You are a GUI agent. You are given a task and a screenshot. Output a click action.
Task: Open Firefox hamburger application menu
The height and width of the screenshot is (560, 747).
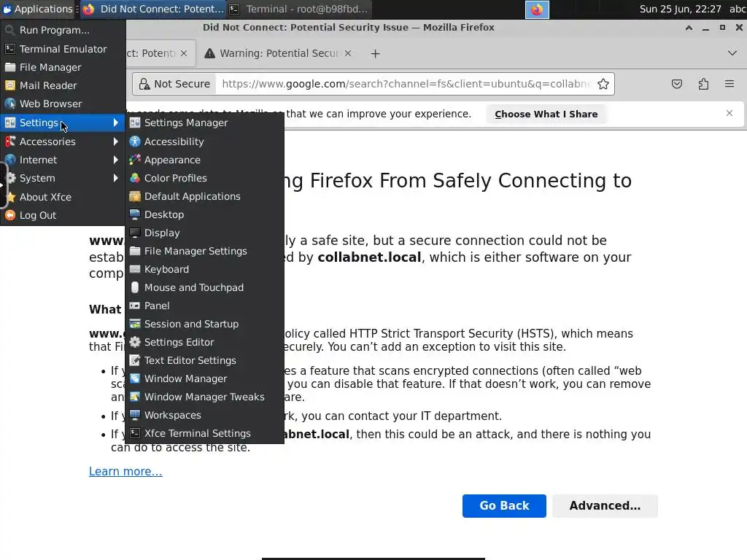729,84
